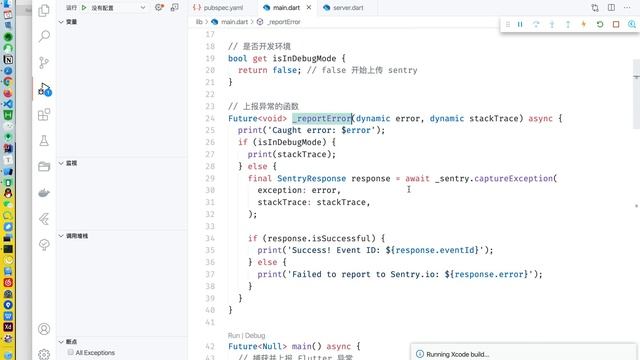The width and height of the screenshot is (640, 360).
Task: Open the Run and Debug view
Action: pos(44,89)
